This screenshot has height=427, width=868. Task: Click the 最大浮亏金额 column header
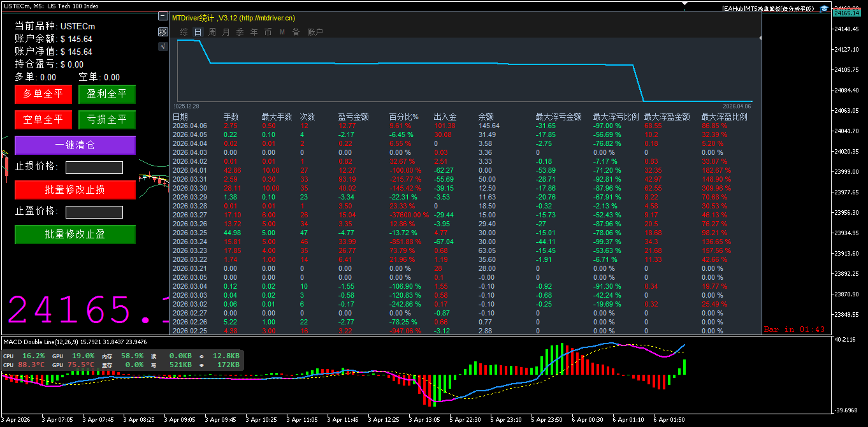point(559,117)
